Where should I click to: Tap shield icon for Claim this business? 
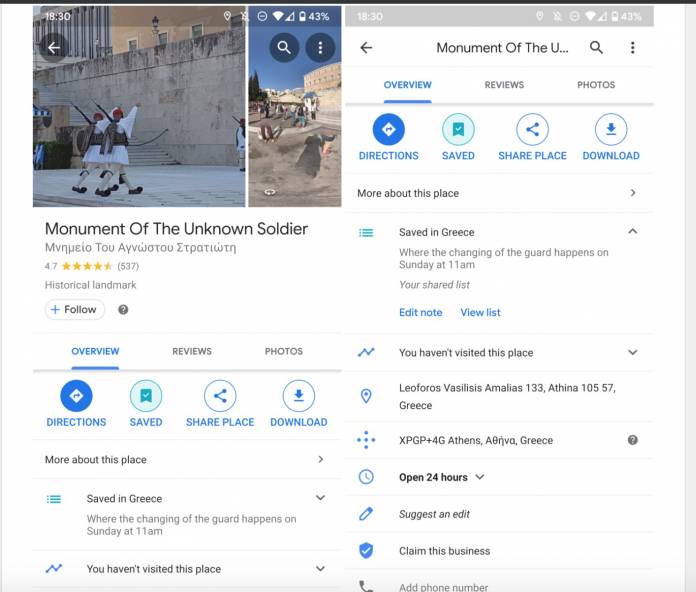pyautogui.click(x=366, y=551)
